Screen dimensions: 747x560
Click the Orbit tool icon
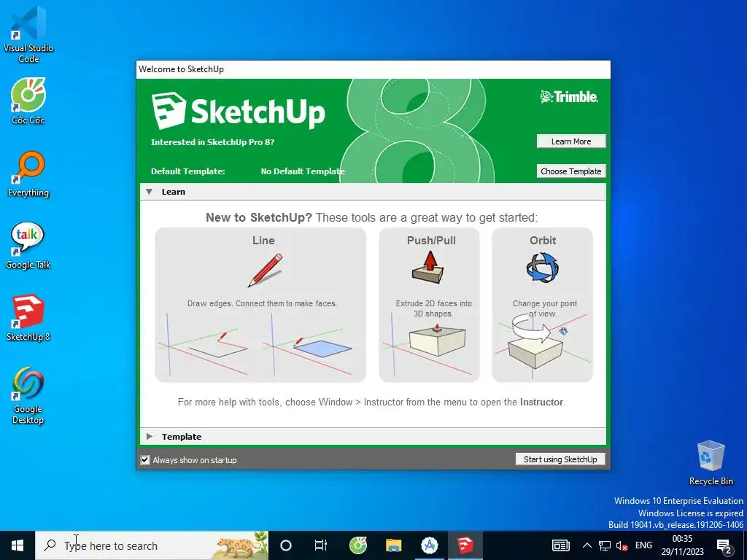543,268
